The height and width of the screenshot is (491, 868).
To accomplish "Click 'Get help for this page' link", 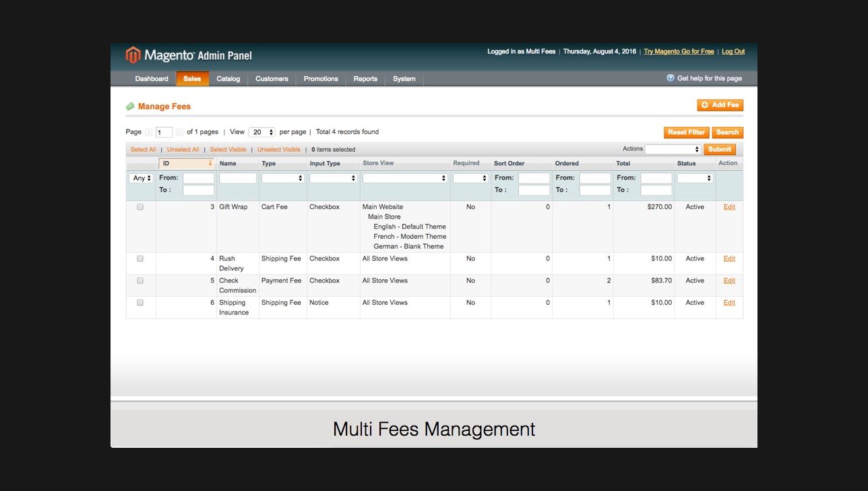I will click(710, 78).
